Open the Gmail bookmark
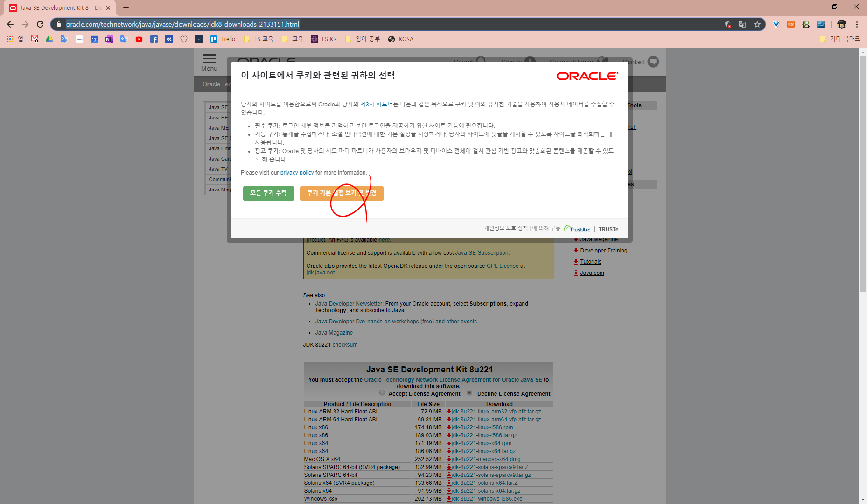The width and height of the screenshot is (867, 504). pyautogui.click(x=35, y=39)
